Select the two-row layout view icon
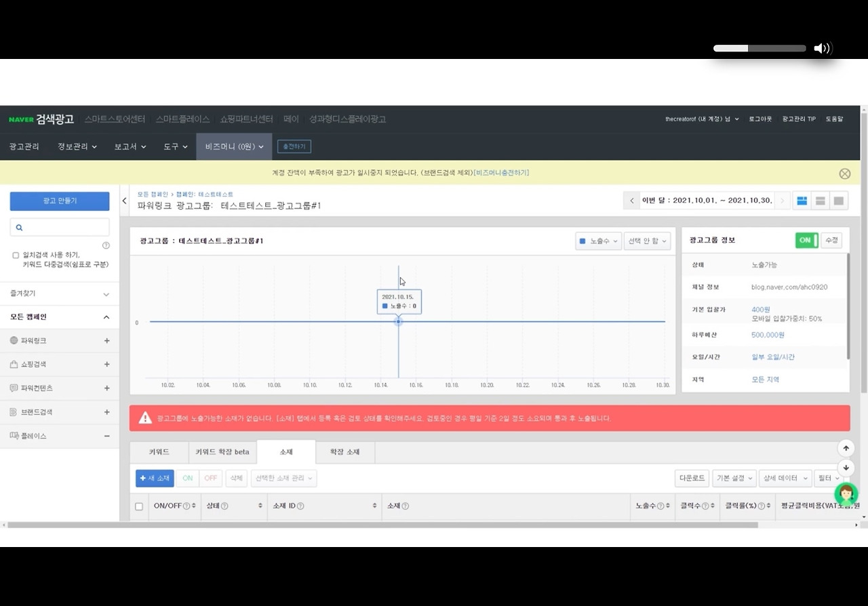 [821, 201]
